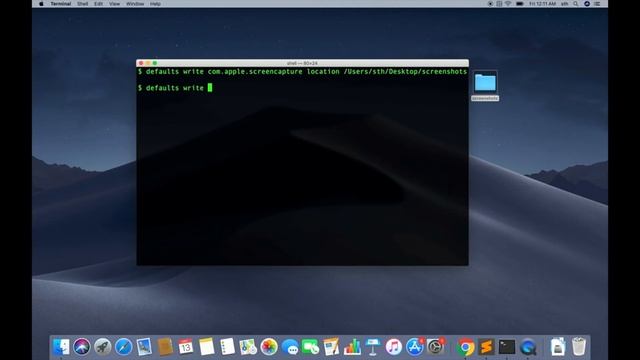The image size is (640, 360).
Task: Open Contacts brown book icon in Dock
Action: (165, 347)
